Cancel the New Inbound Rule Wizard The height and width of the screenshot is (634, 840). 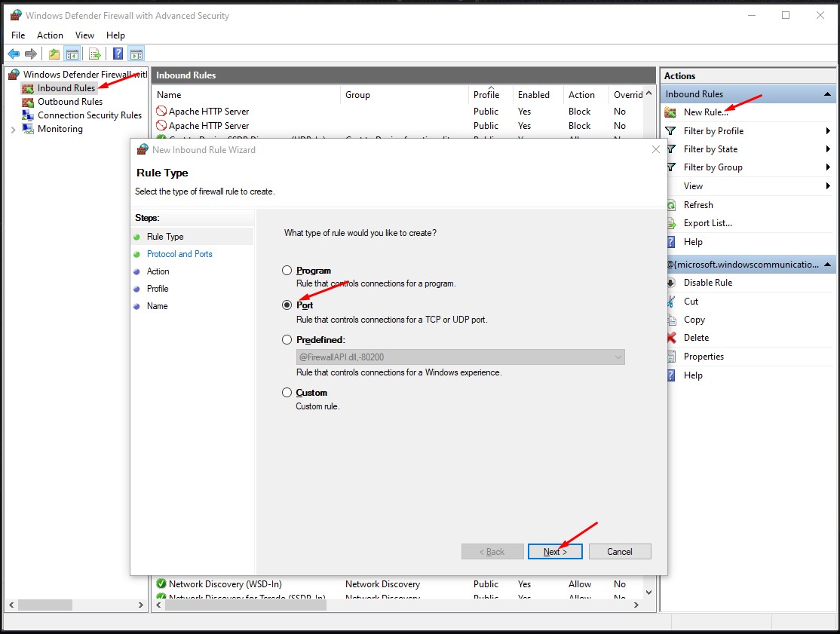tap(620, 551)
